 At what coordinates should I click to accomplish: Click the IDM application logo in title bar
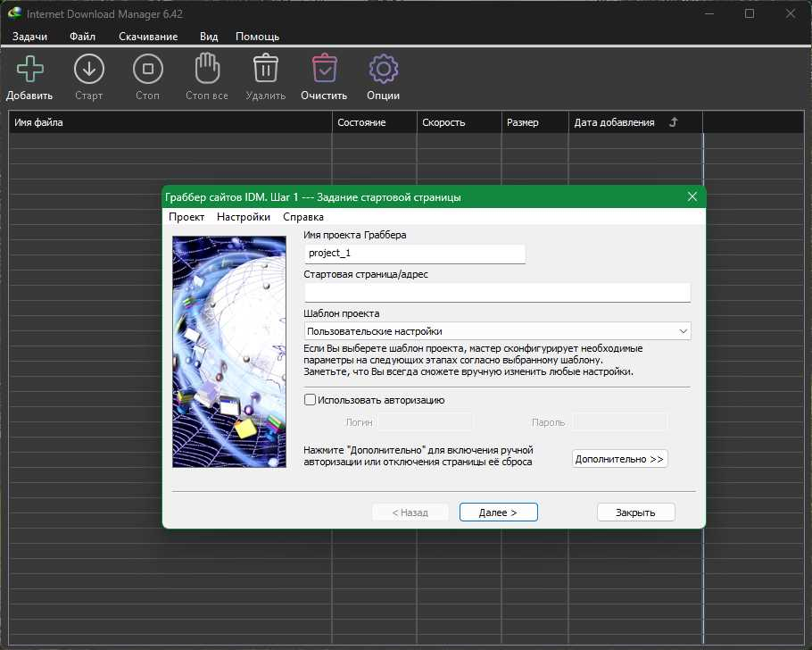click(x=14, y=13)
